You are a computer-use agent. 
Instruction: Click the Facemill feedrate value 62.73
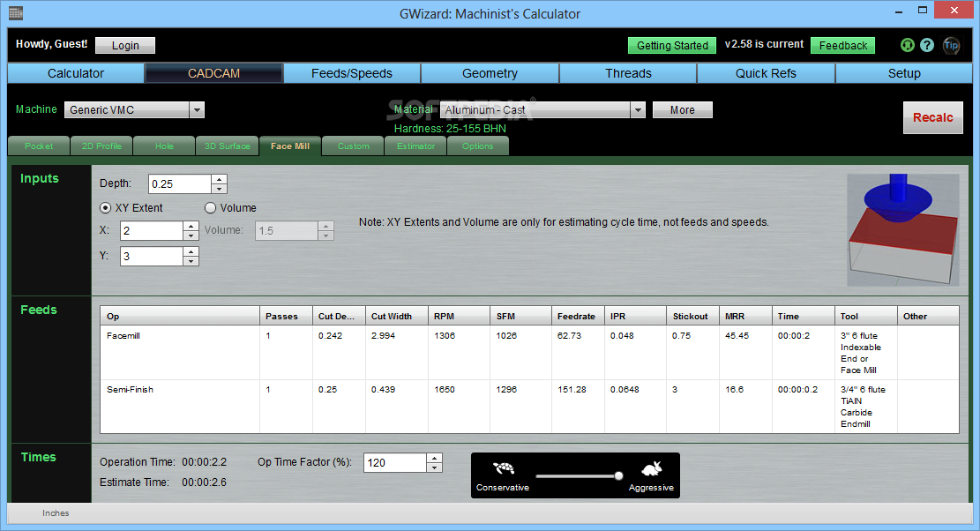tap(569, 335)
